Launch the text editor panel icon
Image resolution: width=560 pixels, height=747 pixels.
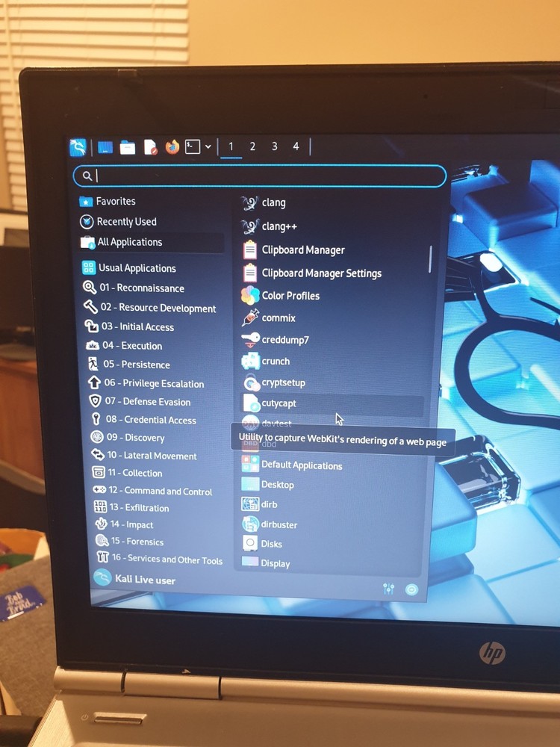pos(151,147)
